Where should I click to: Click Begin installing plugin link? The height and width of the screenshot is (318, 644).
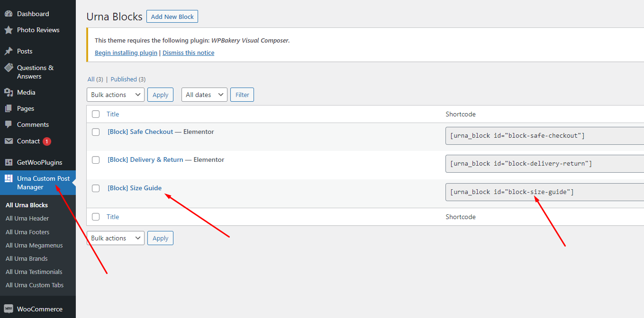126,53
